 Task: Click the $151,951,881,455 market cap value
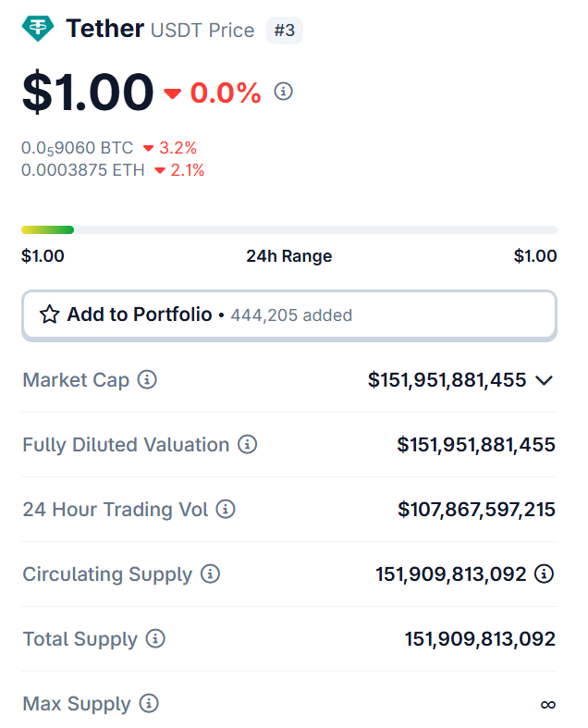pyautogui.click(x=447, y=380)
